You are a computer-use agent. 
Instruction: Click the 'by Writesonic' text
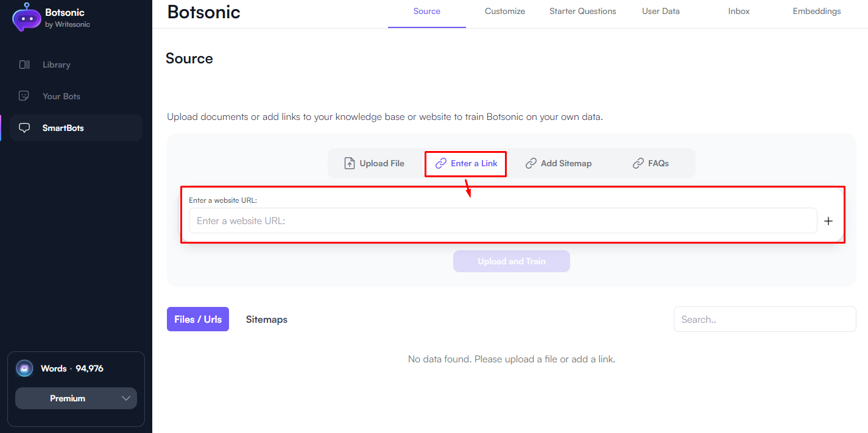(68, 24)
